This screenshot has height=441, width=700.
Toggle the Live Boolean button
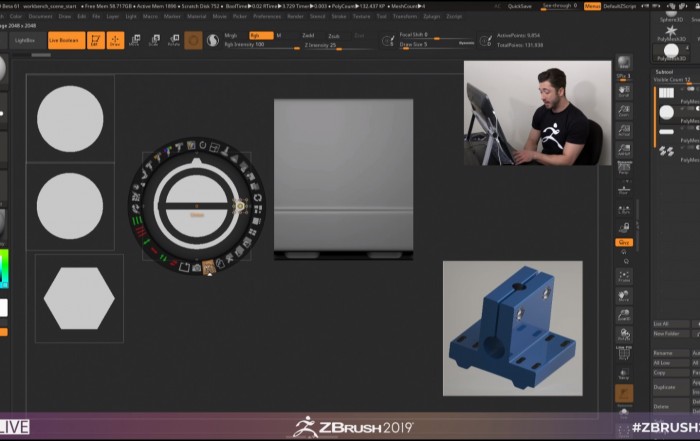click(62, 41)
